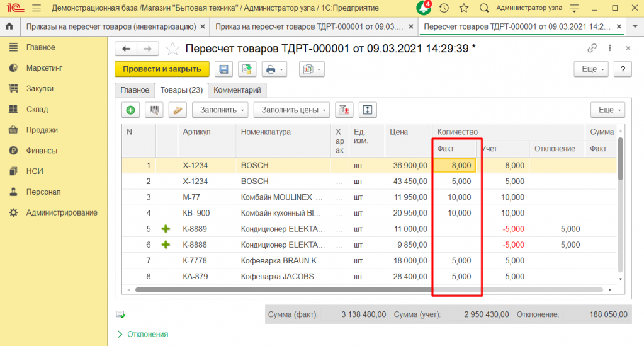The width and height of the screenshot is (644, 346).
Task: Open Приказ на пересчет товаров ТДРТ-000001 tab
Action: (x=309, y=26)
